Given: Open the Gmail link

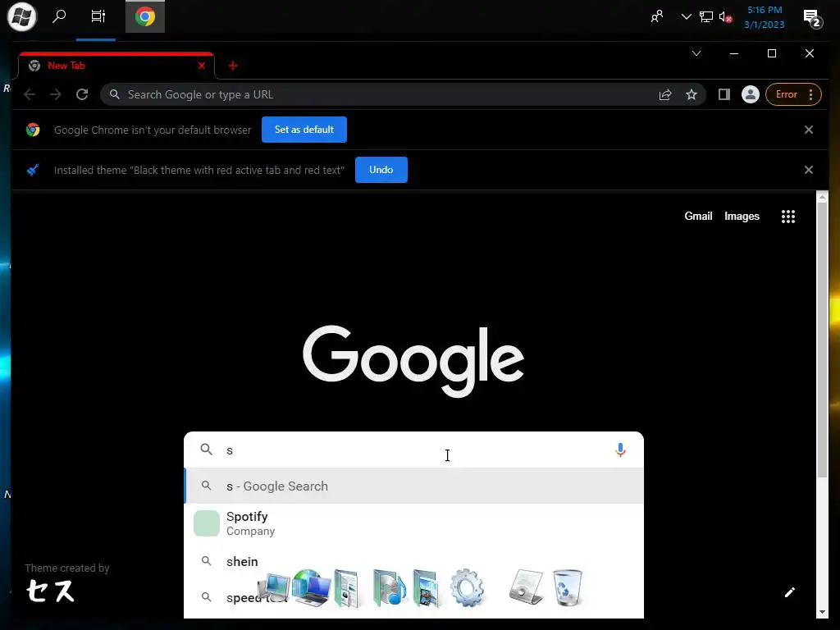Looking at the screenshot, I should tap(698, 216).
